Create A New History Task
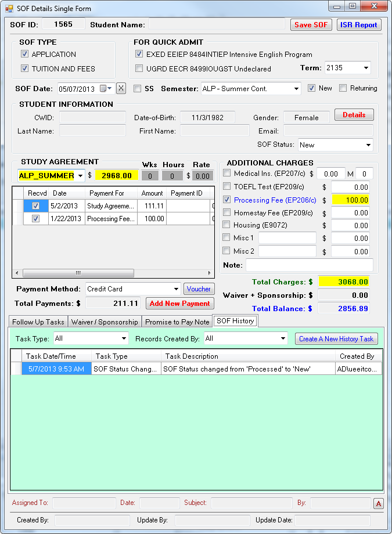This screenshot has width=392, height=534. click(x=336, y=339)
